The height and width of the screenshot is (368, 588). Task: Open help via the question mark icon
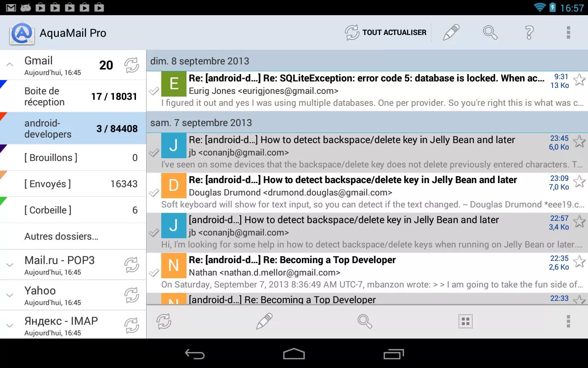coord(529,33)
